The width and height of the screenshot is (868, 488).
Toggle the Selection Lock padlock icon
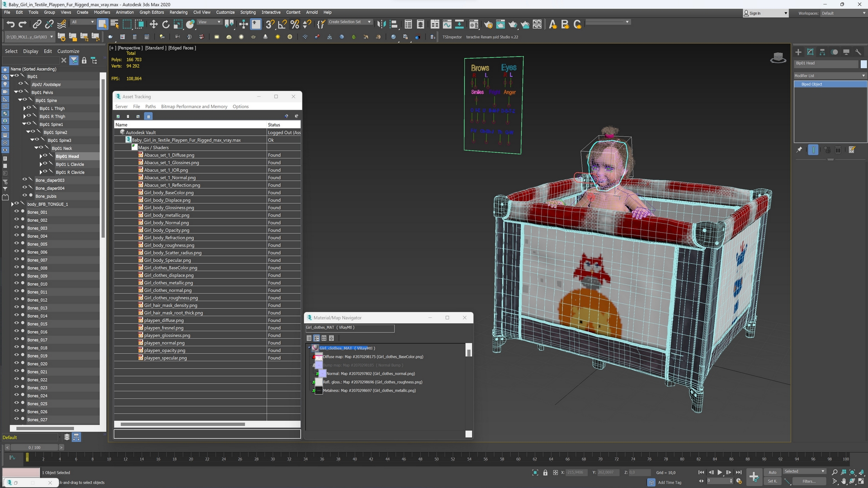click(545, 473)
